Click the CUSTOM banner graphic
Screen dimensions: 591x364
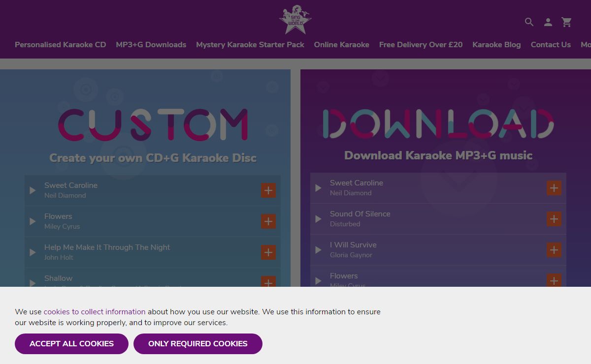[x=153, y=125]
